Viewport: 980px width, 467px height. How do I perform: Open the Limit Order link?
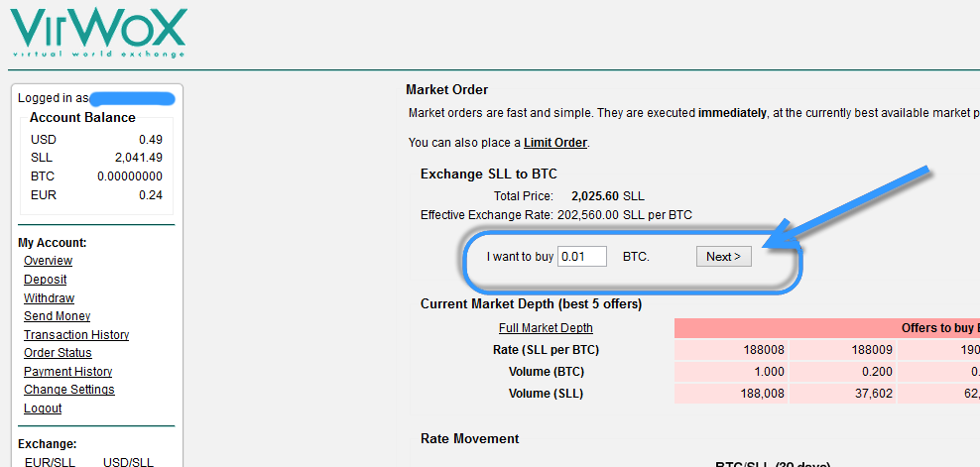coord(555,143)
